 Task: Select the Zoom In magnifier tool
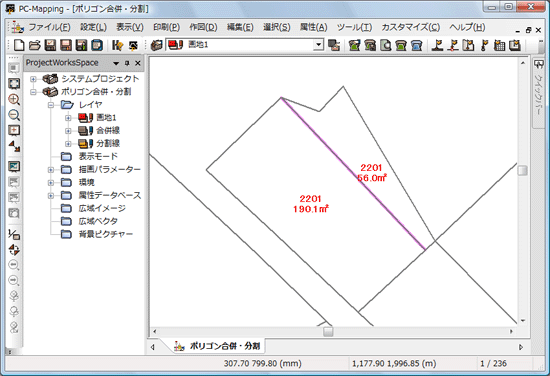point(14,99)
